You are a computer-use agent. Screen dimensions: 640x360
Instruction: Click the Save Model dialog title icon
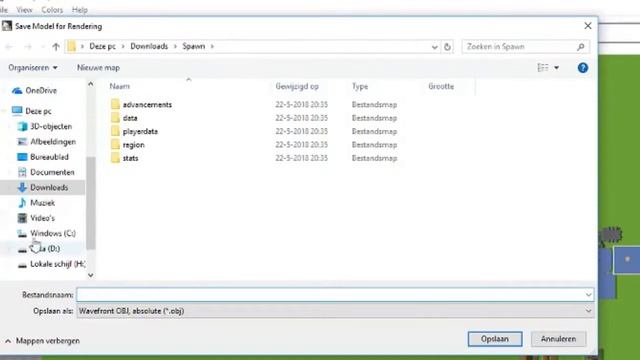pyautogui.click(x=7, y=26)
